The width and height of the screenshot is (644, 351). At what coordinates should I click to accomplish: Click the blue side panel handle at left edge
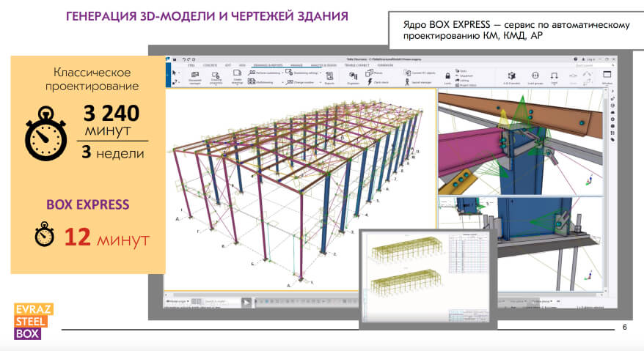(x=167, y=75)
